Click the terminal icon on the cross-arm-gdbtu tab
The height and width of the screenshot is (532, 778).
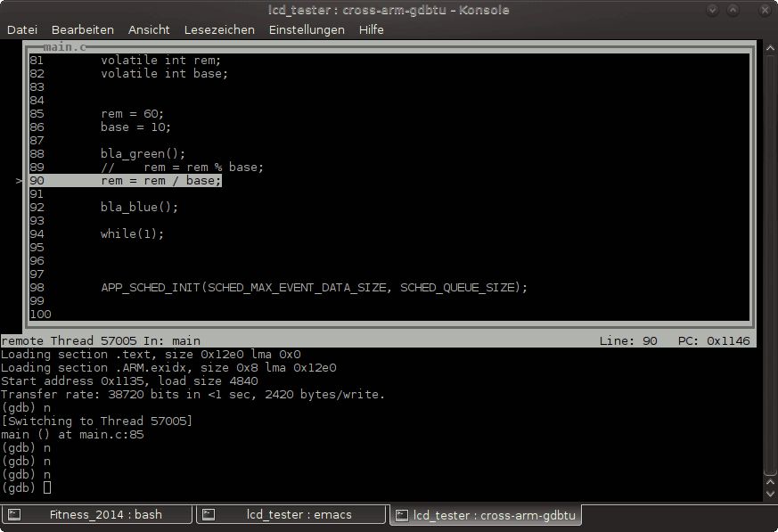401,515
